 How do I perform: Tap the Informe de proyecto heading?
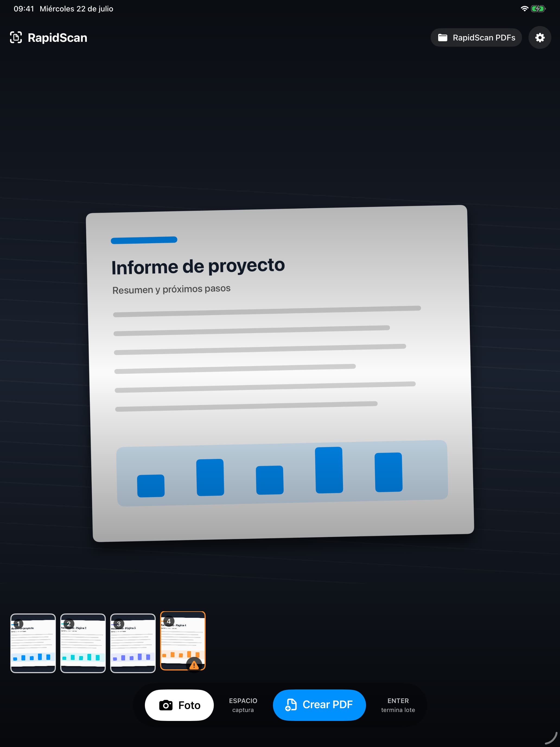click(x=198, y=266)
